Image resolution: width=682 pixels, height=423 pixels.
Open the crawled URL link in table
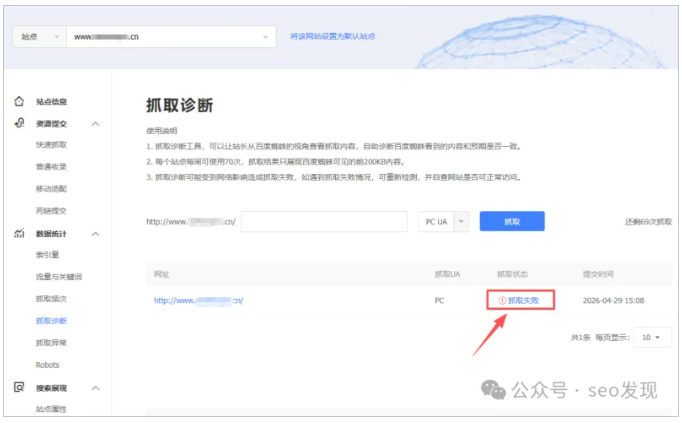tap(198, 300)
